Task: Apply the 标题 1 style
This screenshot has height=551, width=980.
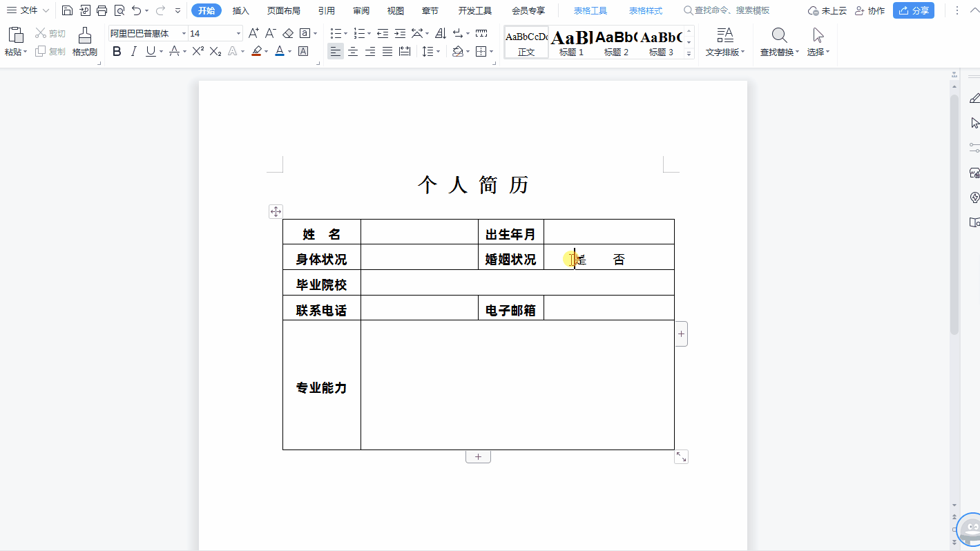Action: click(572, 43)
